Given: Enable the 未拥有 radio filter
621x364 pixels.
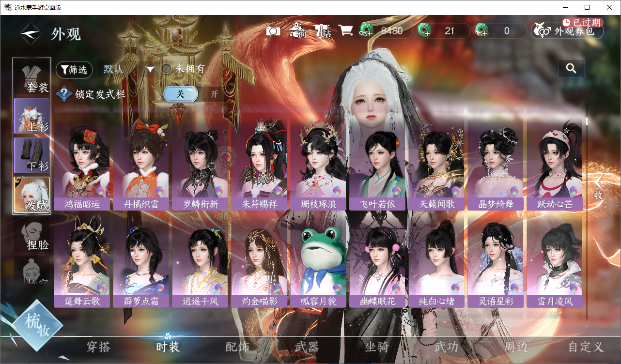Looking at the screenshot, I should coord(167,69).
